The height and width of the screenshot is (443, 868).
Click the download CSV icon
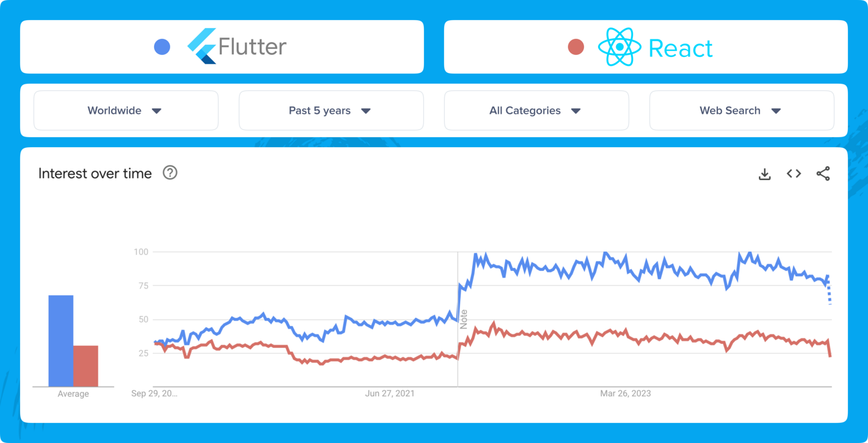[x=764, y=173]
